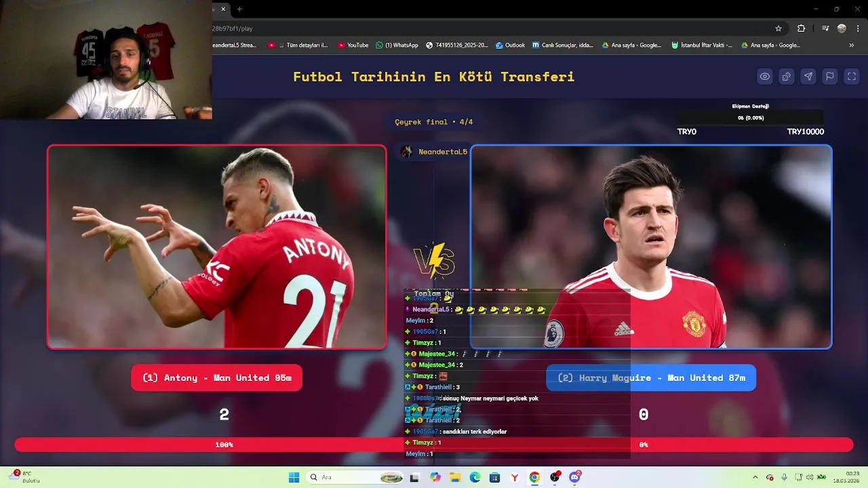868x488 pixels.
Task: Open the İstanbul İftar Vakti bookmark
Action: 702,45
